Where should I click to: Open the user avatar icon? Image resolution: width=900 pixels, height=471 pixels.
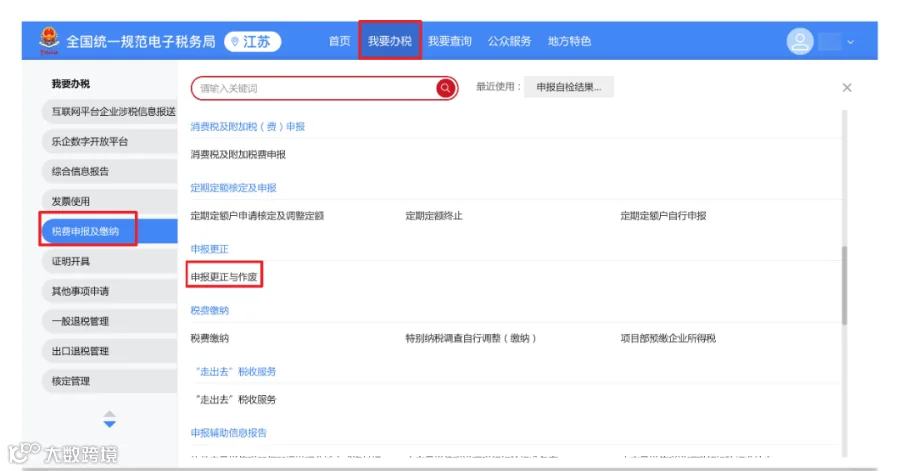pyautogui.click(x=800, y=41)
